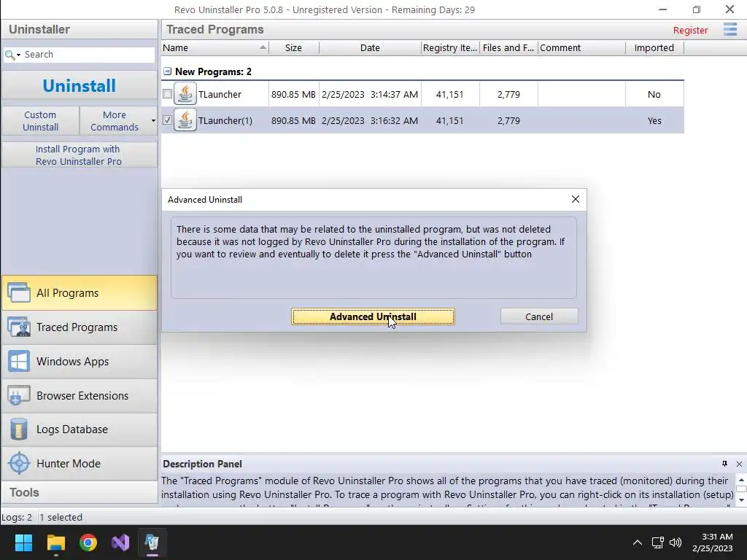
Task: Click the Windows Apps sidebar icon
Action: pyautogui.click(x=19, y=362)
